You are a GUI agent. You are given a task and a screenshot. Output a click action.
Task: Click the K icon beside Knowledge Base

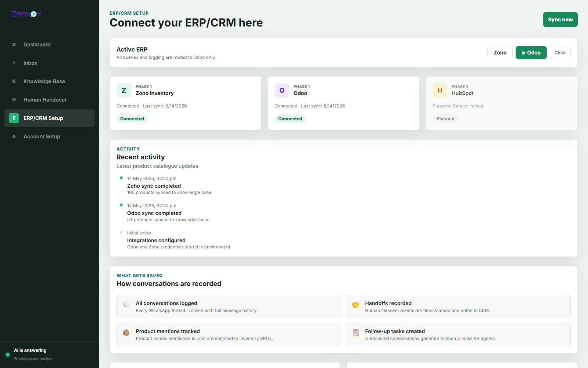[14, 81]
